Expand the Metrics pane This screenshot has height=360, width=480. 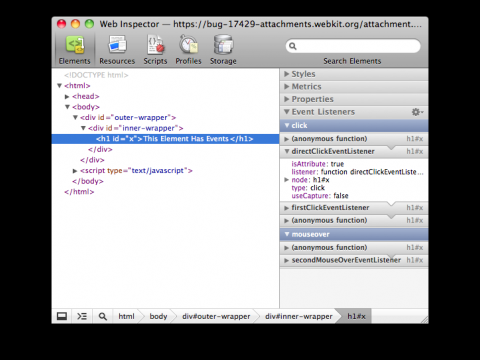click(354, 87)
